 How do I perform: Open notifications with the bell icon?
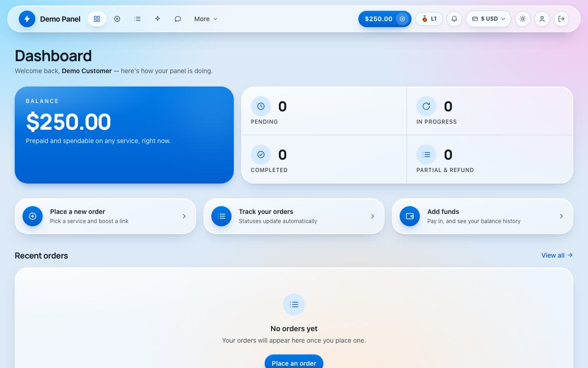(x=454, y=19)
